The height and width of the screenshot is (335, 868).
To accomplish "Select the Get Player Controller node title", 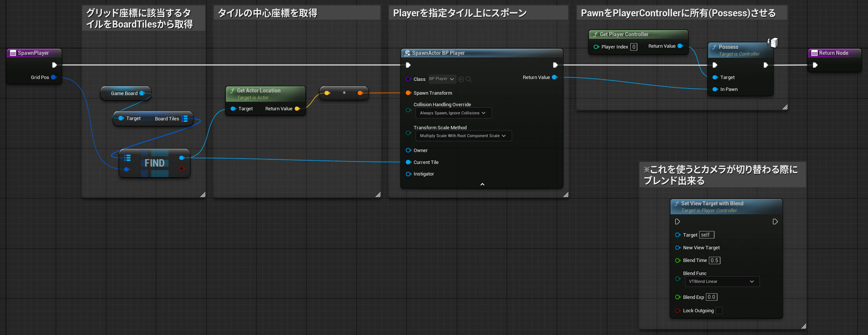I will pos(624,34).
